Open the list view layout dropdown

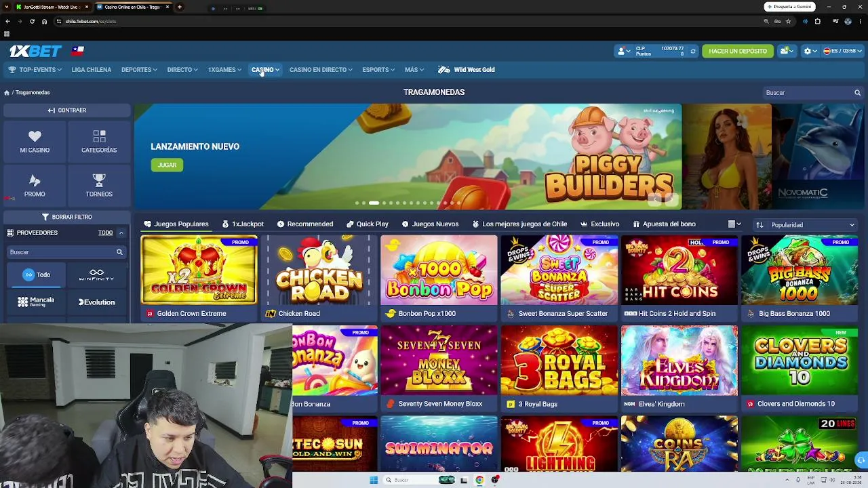[x=734, y=224]
